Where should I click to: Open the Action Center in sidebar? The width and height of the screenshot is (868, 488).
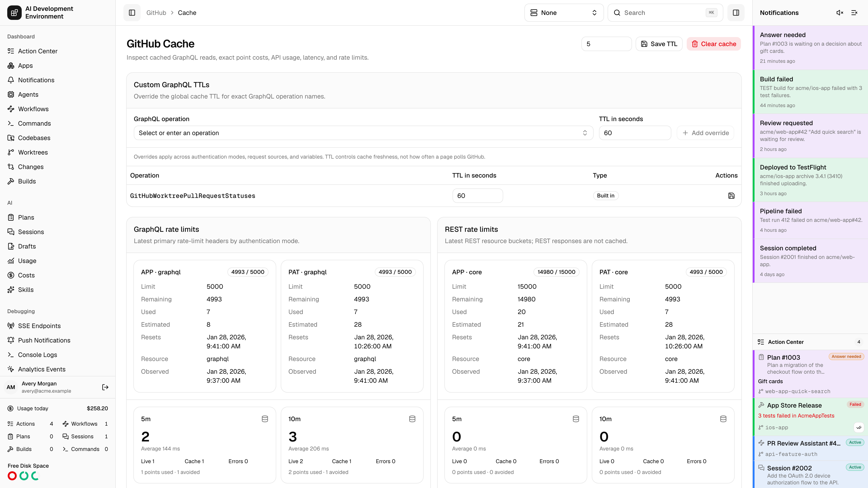(58, 51)
